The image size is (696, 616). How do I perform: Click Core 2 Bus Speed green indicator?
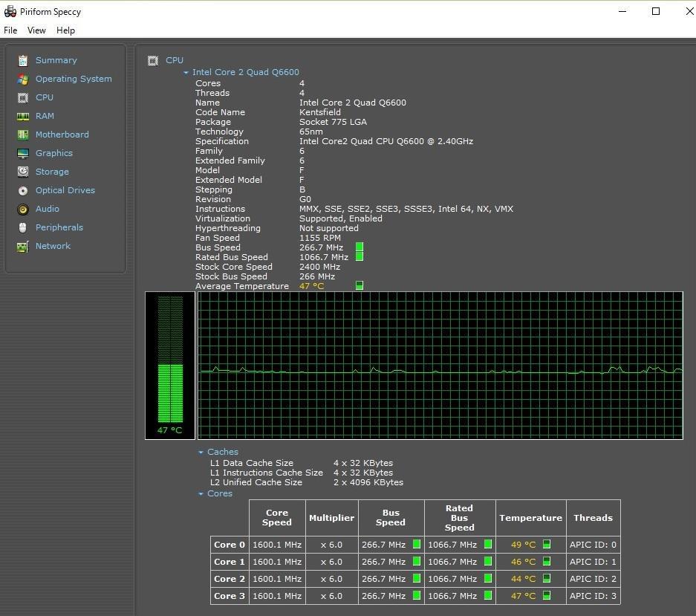click(x=417, y=578)
